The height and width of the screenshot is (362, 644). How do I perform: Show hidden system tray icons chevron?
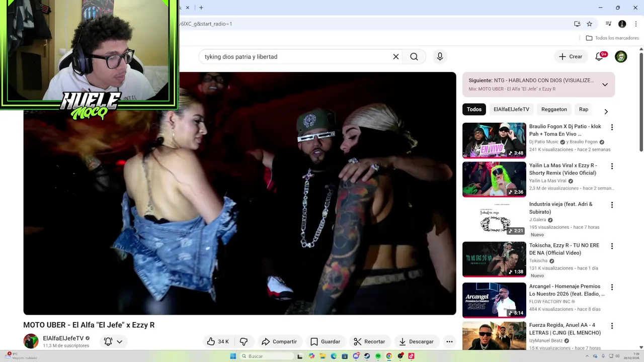587,356
